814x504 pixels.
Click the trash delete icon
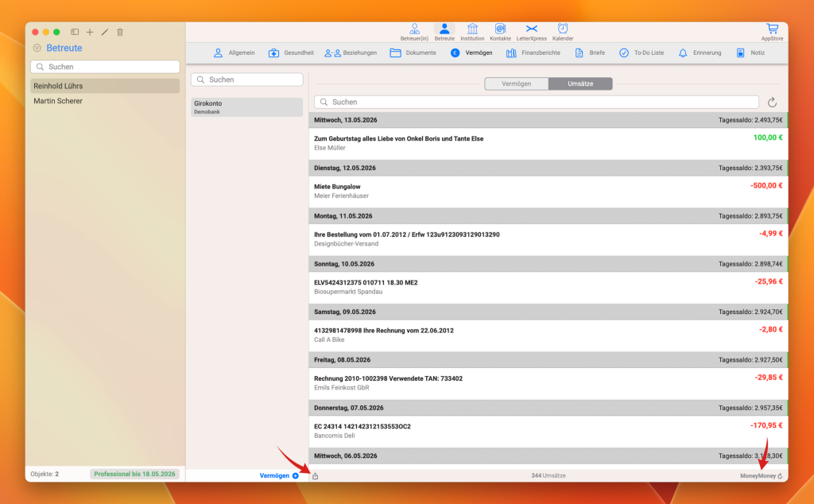[x=120, y=32]
